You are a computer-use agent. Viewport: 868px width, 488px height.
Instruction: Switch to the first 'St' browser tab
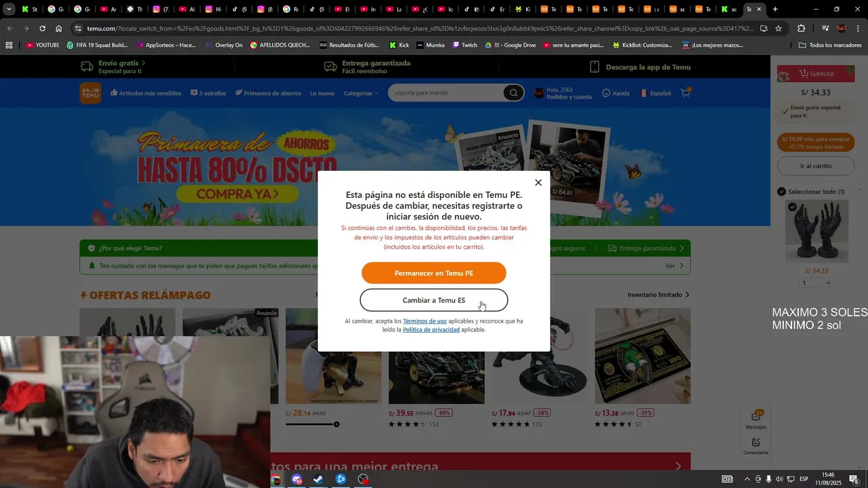tap(30, 9)
